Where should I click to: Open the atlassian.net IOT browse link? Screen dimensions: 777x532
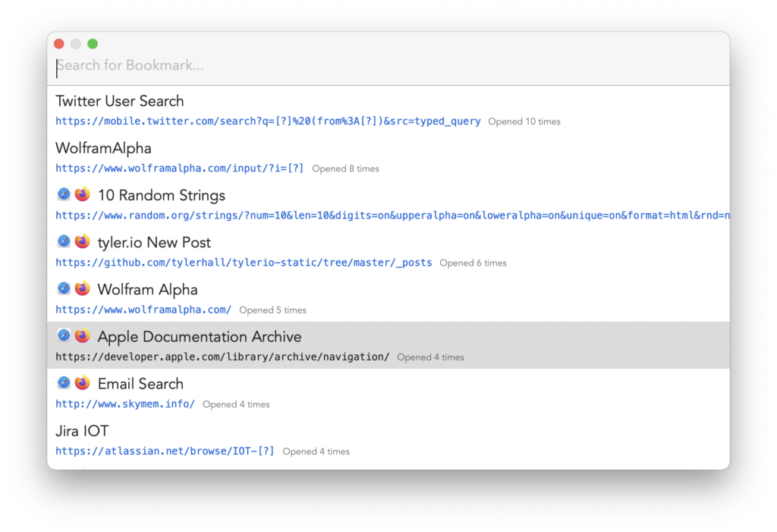(x=165, y=451)
